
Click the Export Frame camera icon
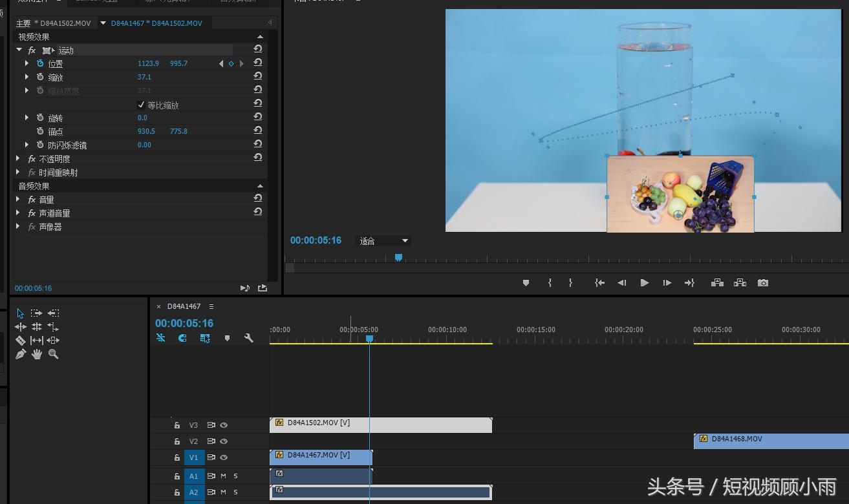(763, 283)
